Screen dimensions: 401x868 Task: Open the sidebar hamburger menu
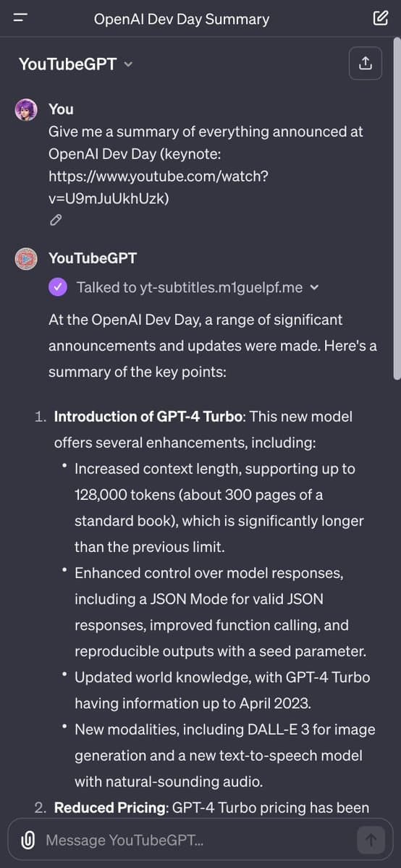coord(20,19)
